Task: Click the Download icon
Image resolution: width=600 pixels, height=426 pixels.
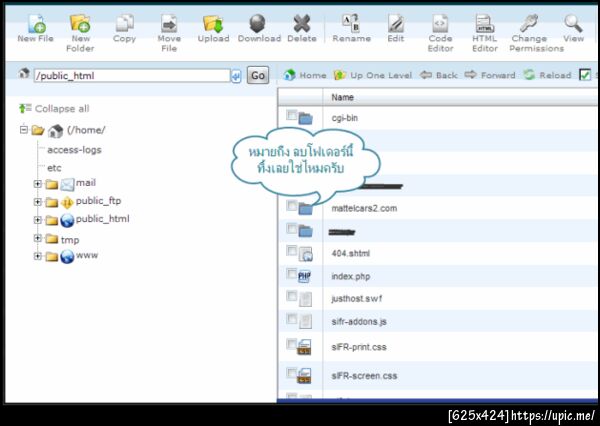Action: [x=258, y=23]
